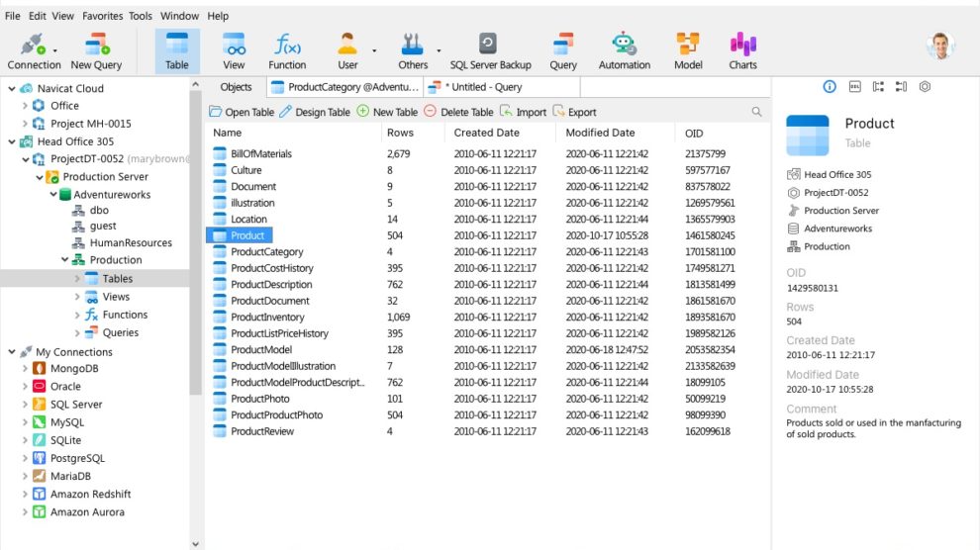This screenshot has width=980, height=550.
Task: Open a New Query from toolbar
Action: point(96,46)
